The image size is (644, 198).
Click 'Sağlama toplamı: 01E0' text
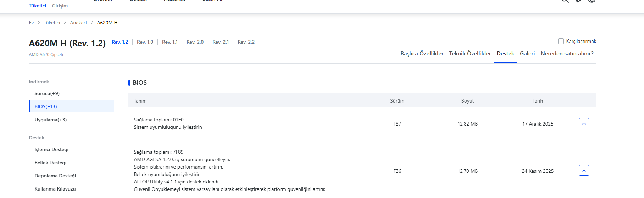click(x=159, y=120)
